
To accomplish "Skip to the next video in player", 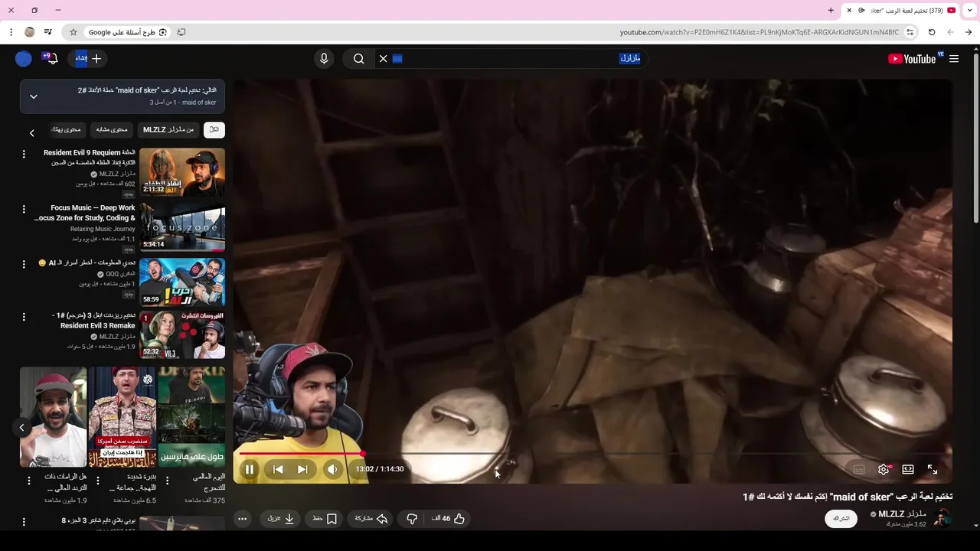I will click(302, 469).
